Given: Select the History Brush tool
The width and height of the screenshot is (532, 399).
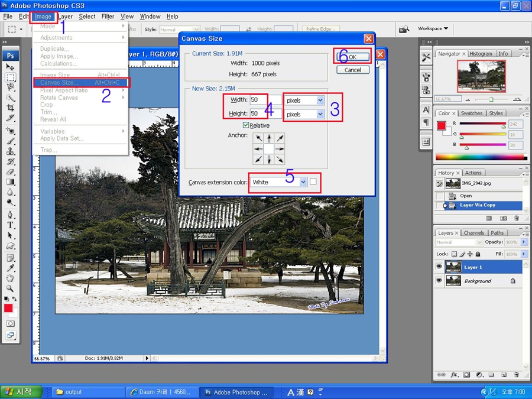Looking at the screenshot, I should point(10,161).
